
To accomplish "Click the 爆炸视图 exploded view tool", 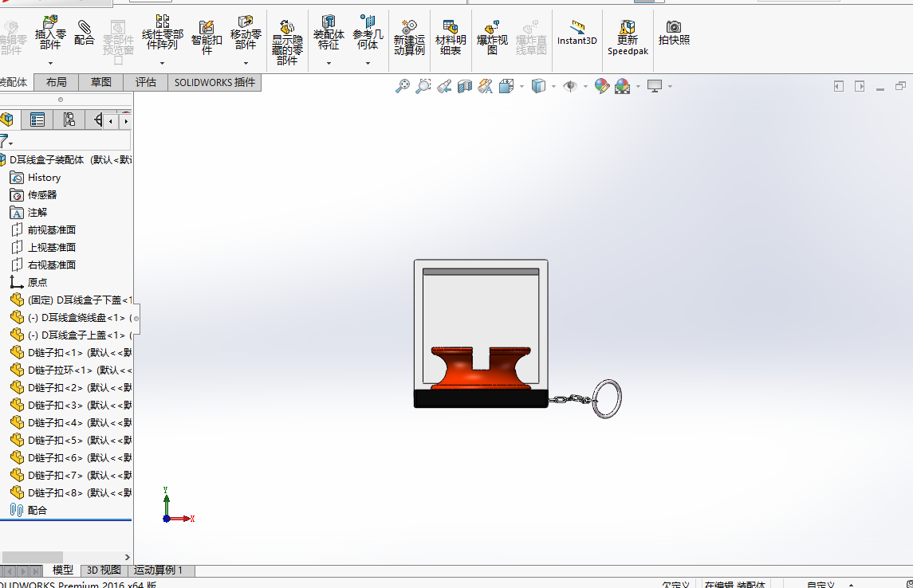I will pos(492,37).
